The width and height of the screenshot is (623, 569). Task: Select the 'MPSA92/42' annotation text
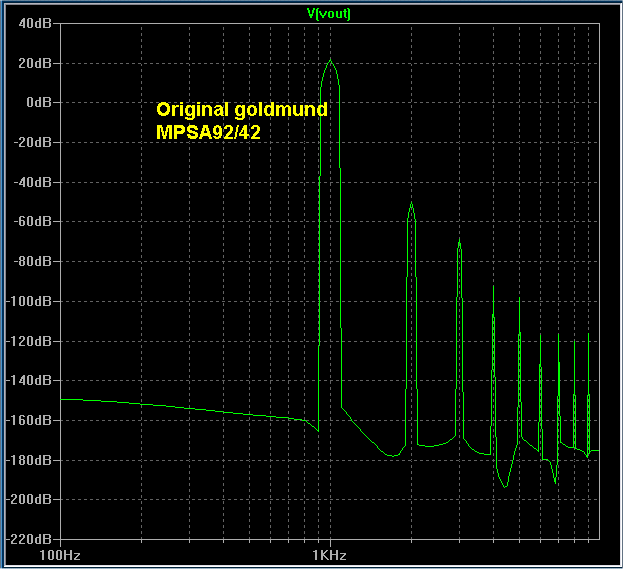point(208,132)
